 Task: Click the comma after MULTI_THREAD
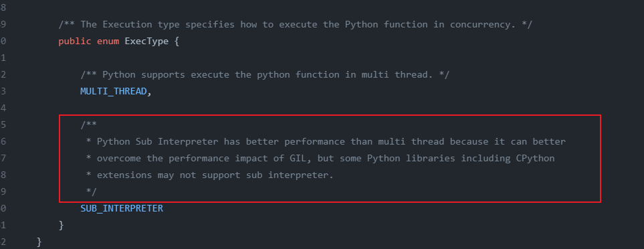(149, 92)
